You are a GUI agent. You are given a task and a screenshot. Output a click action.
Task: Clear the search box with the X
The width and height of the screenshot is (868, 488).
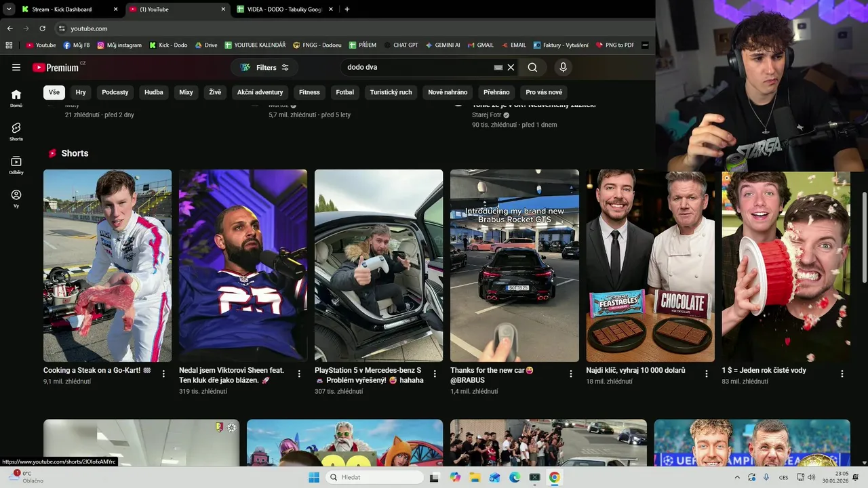tap(511, 67)
